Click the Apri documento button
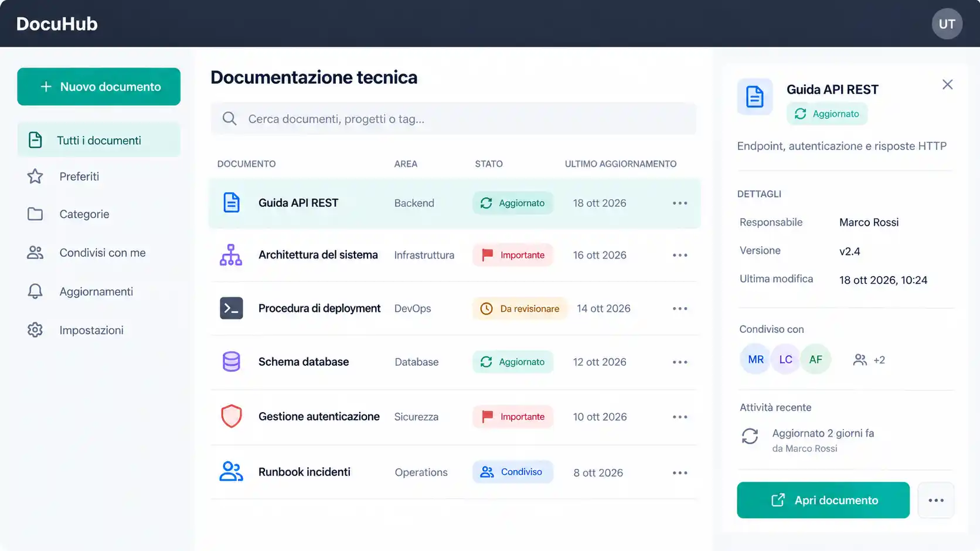This screenshot has height=551, width=980. tap(823, 500)
